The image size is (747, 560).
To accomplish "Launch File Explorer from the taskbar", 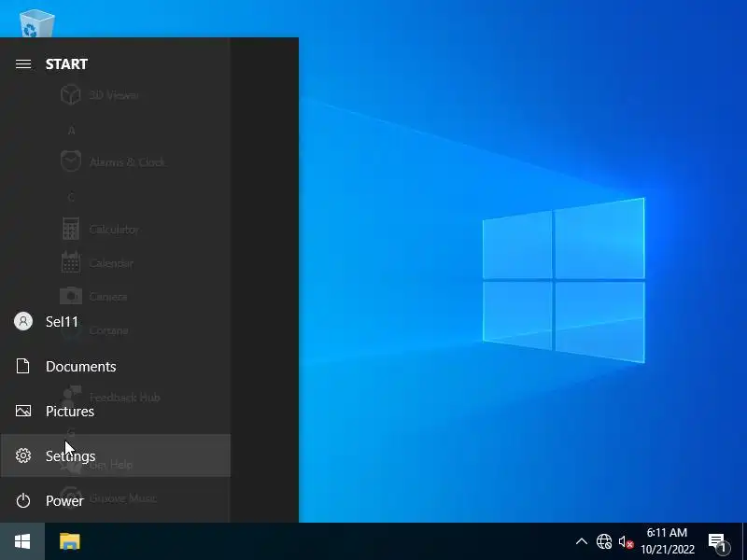I will coord(69,541).
